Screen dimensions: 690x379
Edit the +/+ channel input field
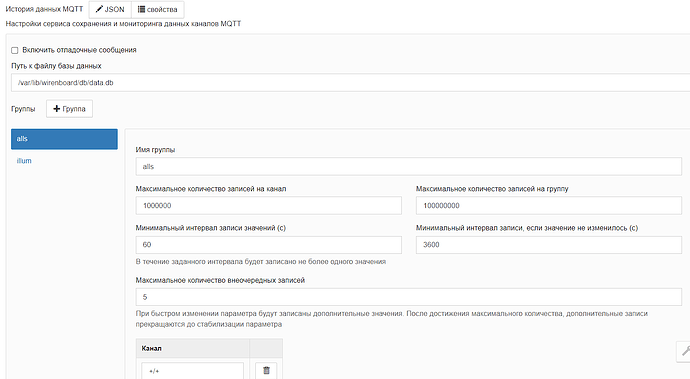pos(192,371)
